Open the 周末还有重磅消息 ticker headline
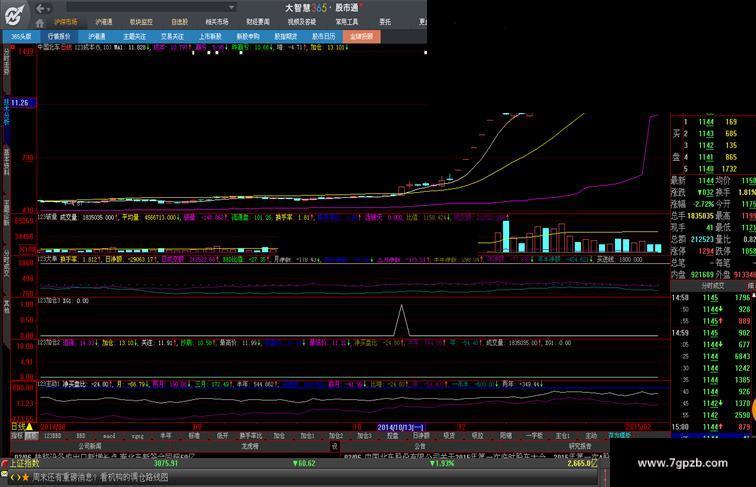 [100, 477]
